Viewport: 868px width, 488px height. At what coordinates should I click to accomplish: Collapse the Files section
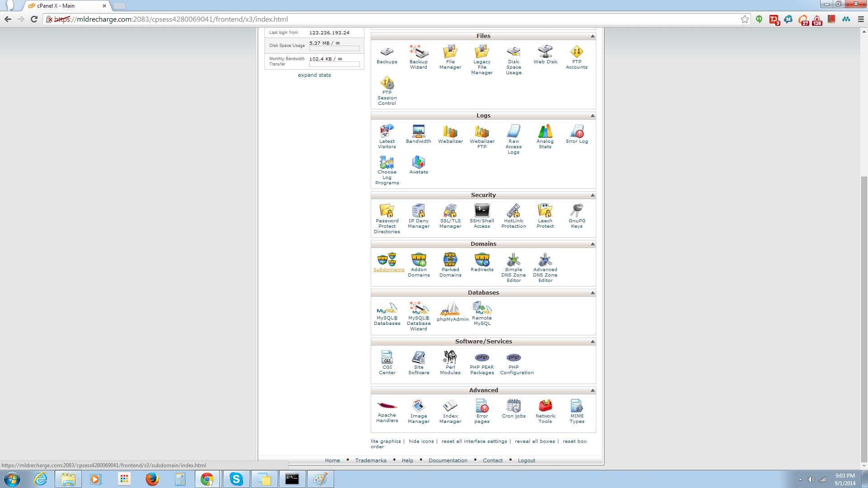pyautogui.click(x=592, y=36)
